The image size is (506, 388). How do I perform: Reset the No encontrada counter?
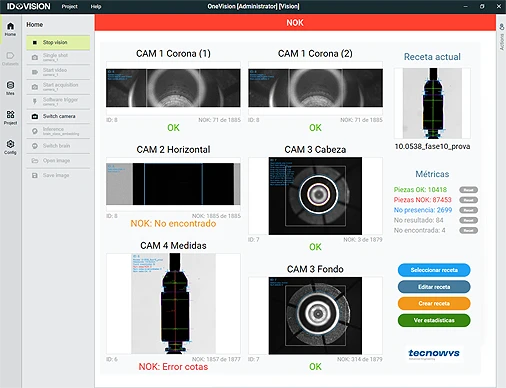click(x=468, y=230)
